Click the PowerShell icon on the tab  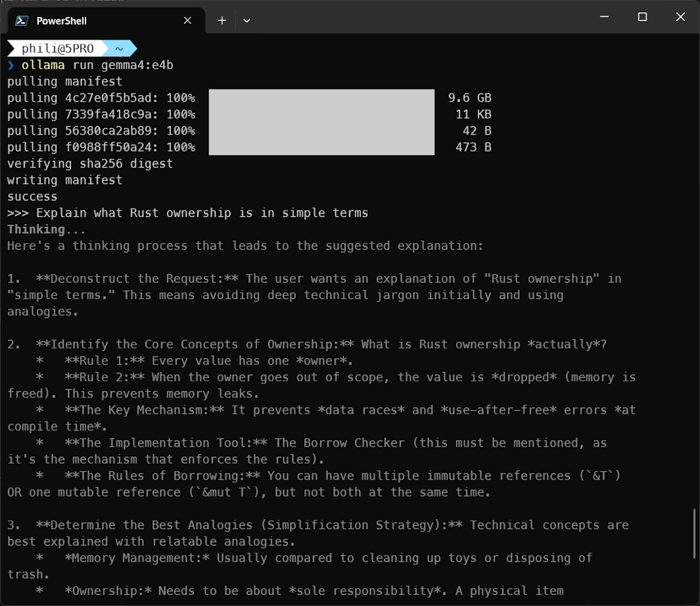[x=21, y=20]
